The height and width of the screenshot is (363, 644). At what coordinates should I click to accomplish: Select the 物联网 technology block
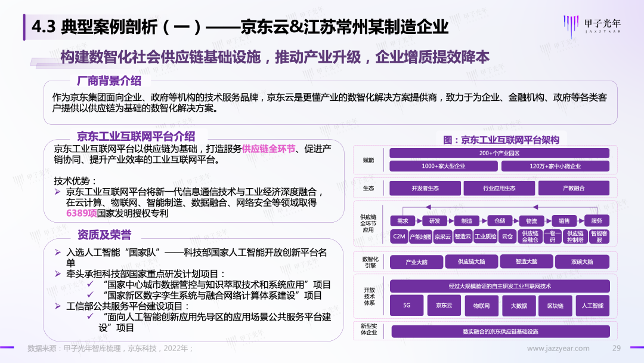(481, 306)
